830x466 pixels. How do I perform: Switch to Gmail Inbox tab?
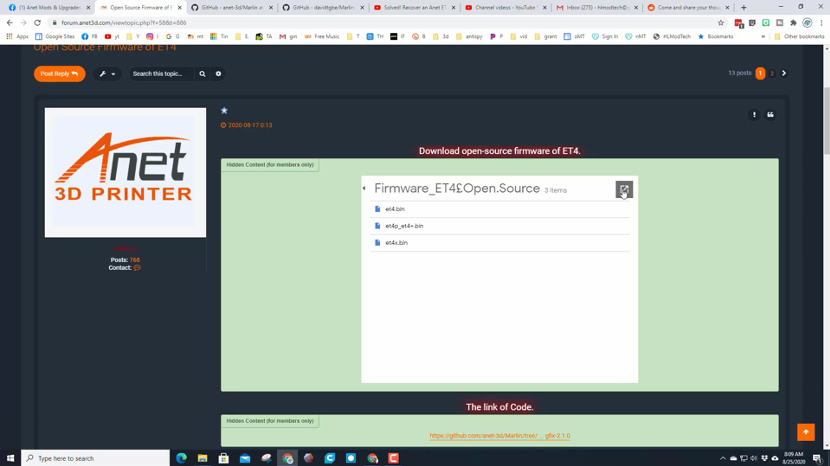pyautogui.click(x=597, y=7)
